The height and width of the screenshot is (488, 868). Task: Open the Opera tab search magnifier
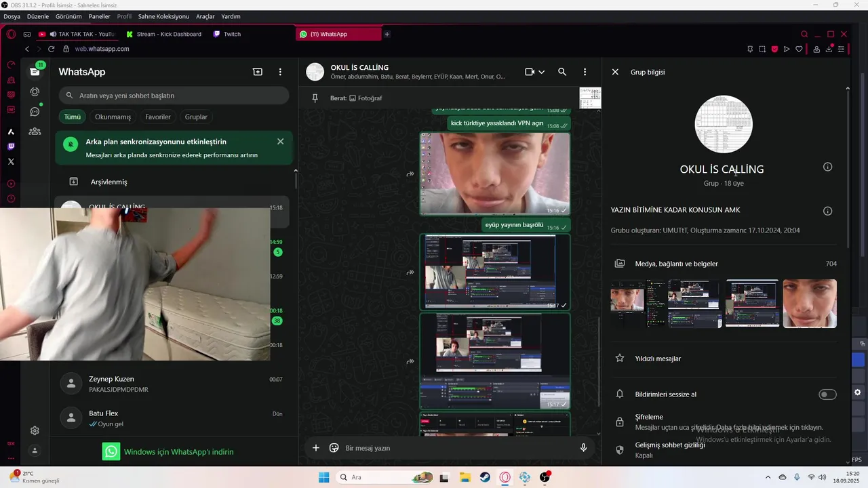pos(804,34)
